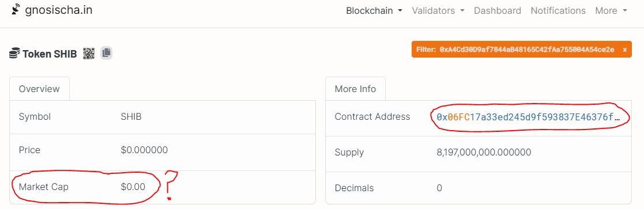Screen dimensions: 644x209
Task: Expand the Validators dropdown menu
Action: pyautogui.click(x=438, y=11)
